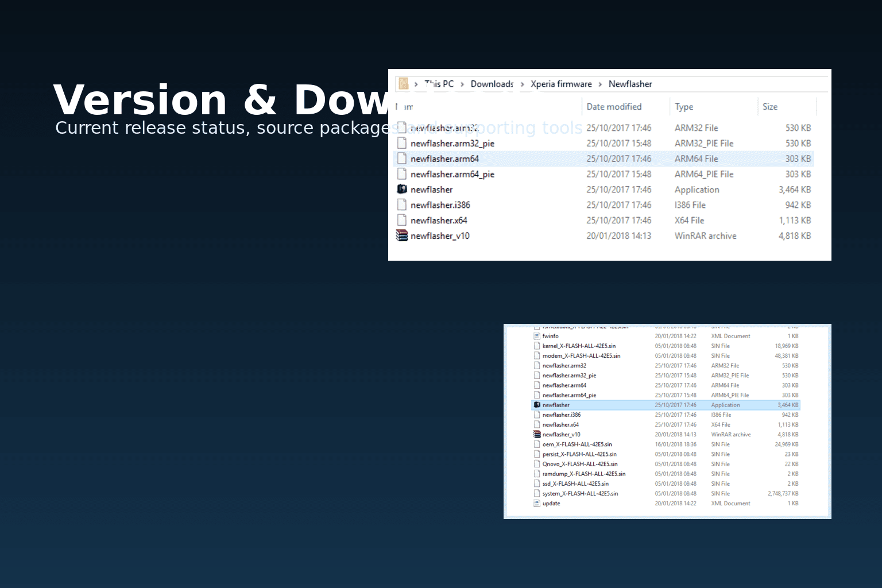The image size is (882, 588).
Task: Click newflasher.arm32_pie file icon in Newflasher folder window
Action: click(402, 143)
